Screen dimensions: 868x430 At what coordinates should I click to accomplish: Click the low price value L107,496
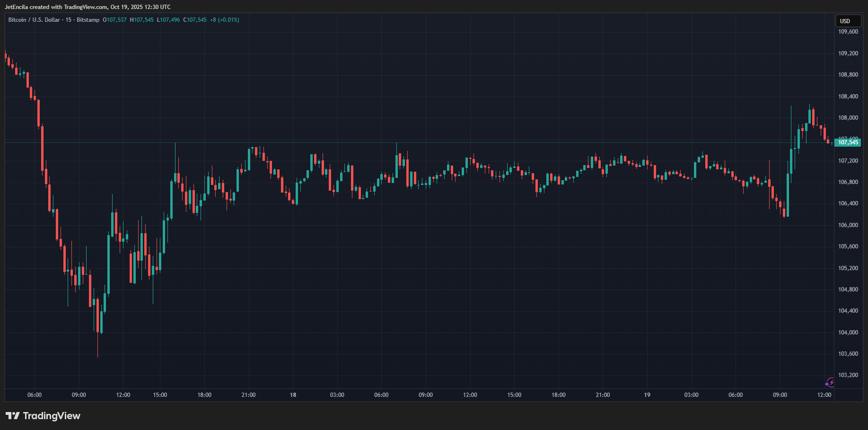point(168,20)
